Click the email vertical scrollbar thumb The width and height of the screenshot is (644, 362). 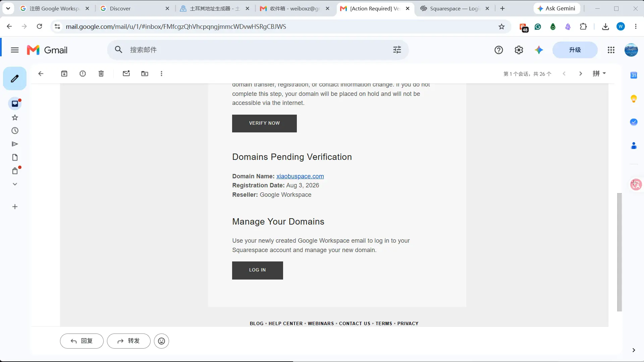(x=620, y=252)
